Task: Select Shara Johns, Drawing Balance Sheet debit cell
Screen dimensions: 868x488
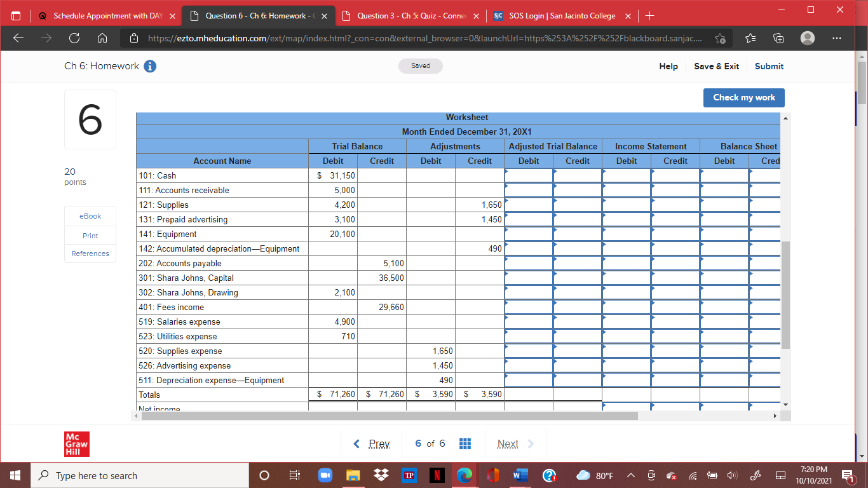Action: [x=724, y=292]
